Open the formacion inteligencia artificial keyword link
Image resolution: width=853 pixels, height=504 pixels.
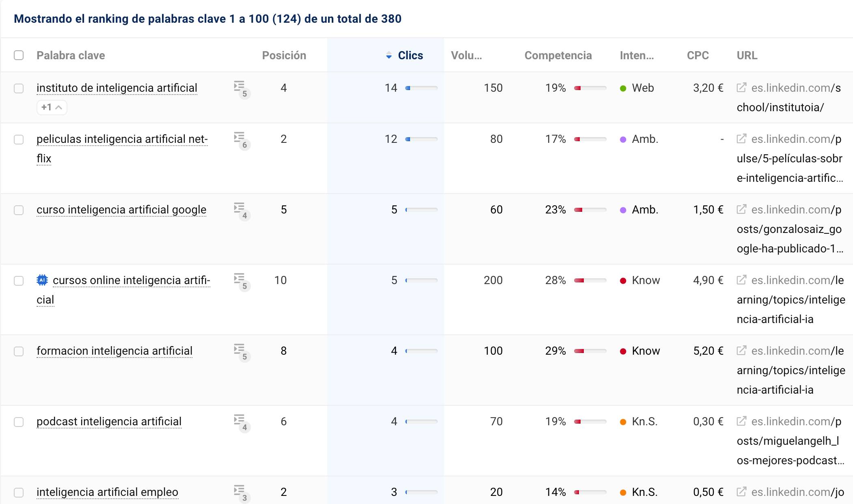pos(114,351)
